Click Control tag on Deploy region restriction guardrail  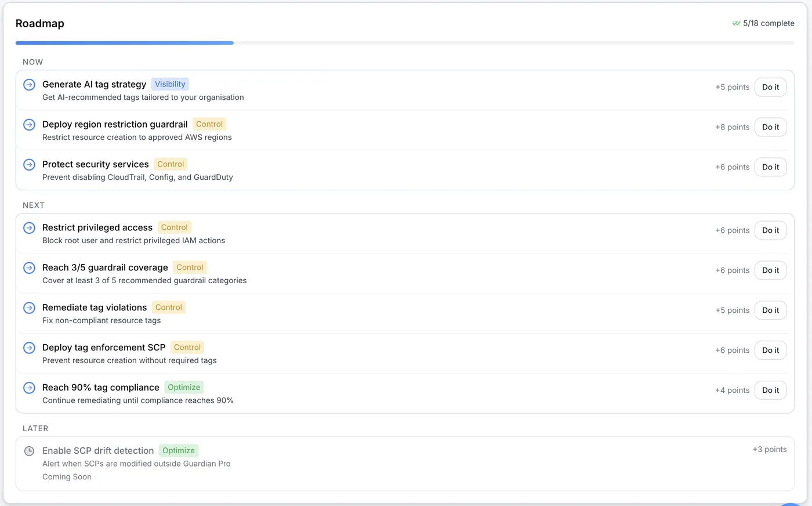(x=209, y=124)
